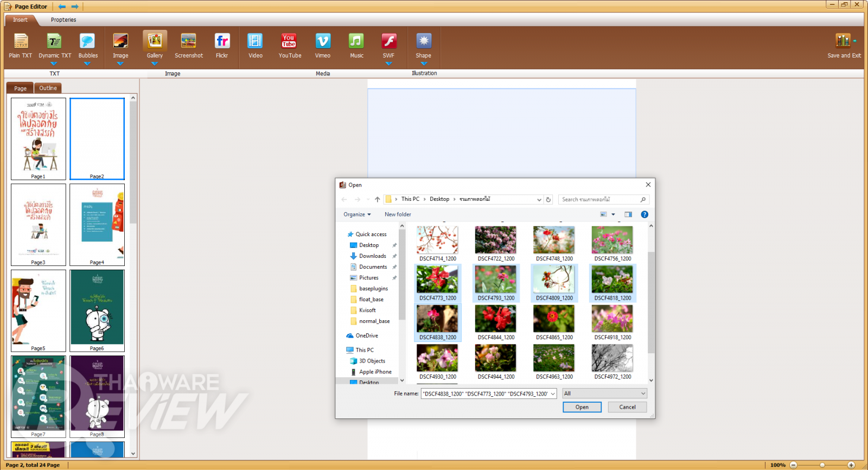Embed a Vimeo video
868x470 pixels.
(x=323, y=46)
